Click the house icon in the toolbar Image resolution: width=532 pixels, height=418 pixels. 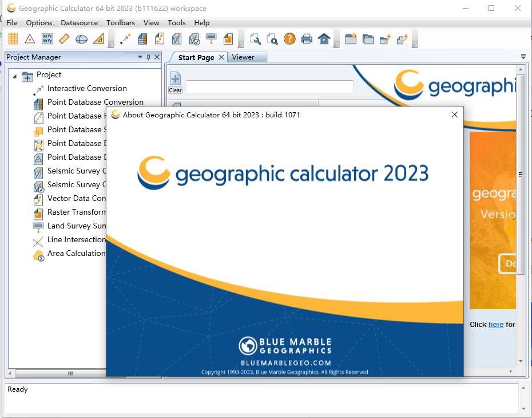click(x=324, y=39)
